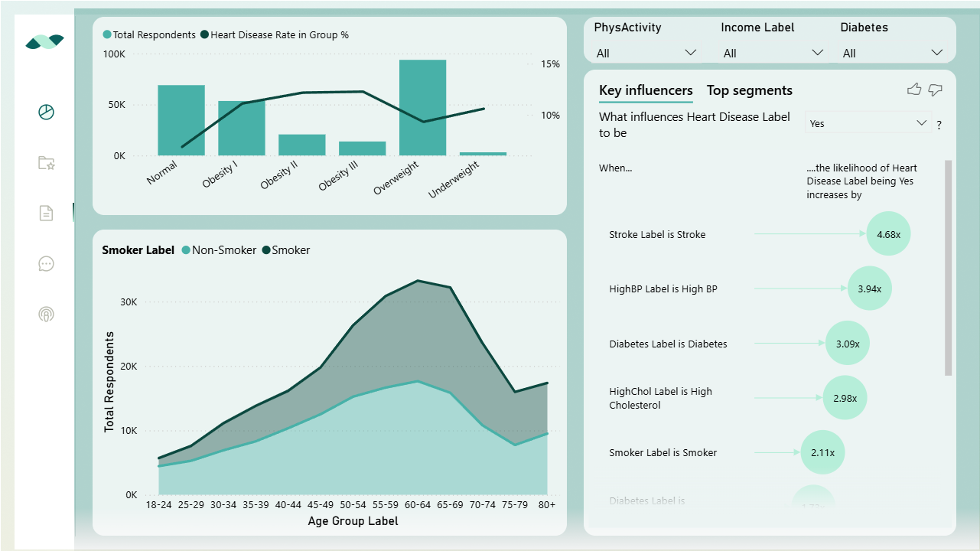Select the Normal bar in BMI chart
Screen dimensions: 980x551
point(181,120)
